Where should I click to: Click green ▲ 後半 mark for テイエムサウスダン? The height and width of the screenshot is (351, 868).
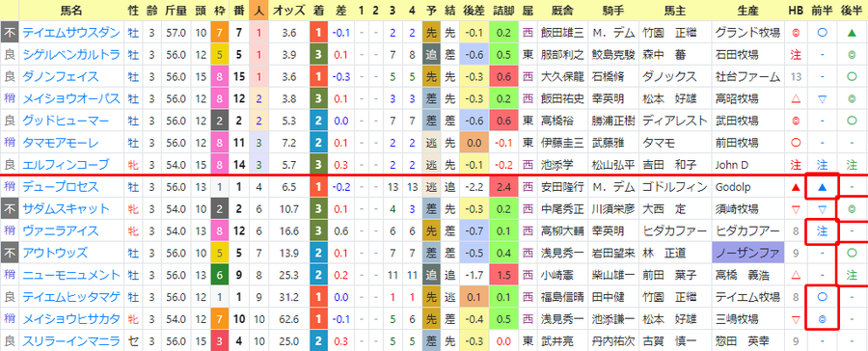pos(852,33)
